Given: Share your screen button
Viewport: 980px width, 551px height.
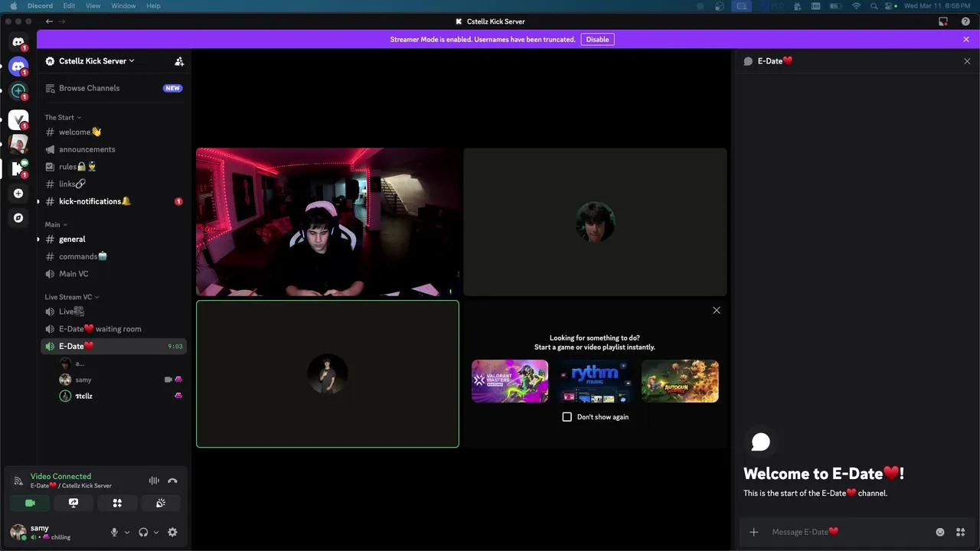Looking at the screenshot, I should 73,503.
